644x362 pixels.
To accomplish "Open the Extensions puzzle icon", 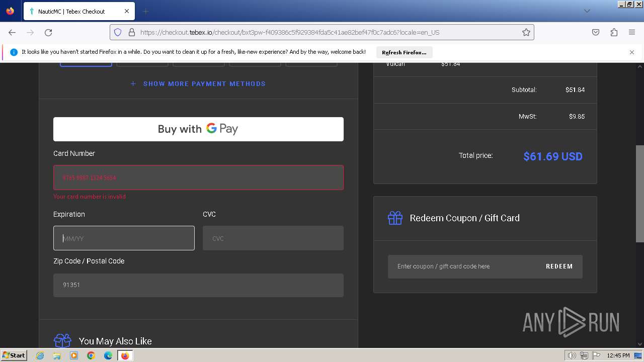I will point(614,32).
